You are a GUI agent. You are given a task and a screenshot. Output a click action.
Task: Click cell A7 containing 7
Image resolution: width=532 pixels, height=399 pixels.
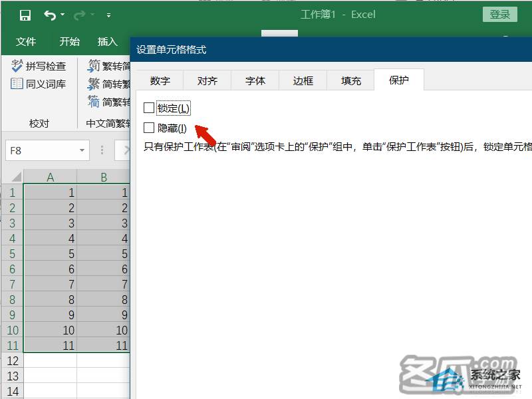click(51, 284)
